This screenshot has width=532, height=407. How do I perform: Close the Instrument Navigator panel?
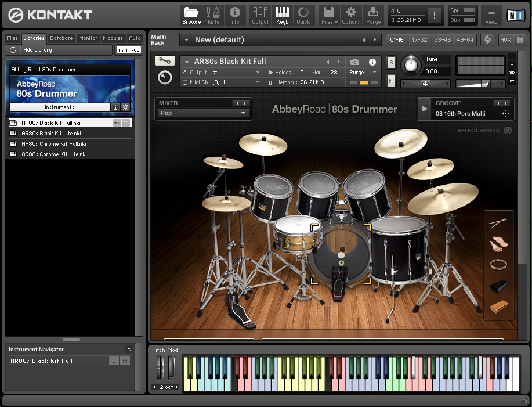click(x=129, y=350)
